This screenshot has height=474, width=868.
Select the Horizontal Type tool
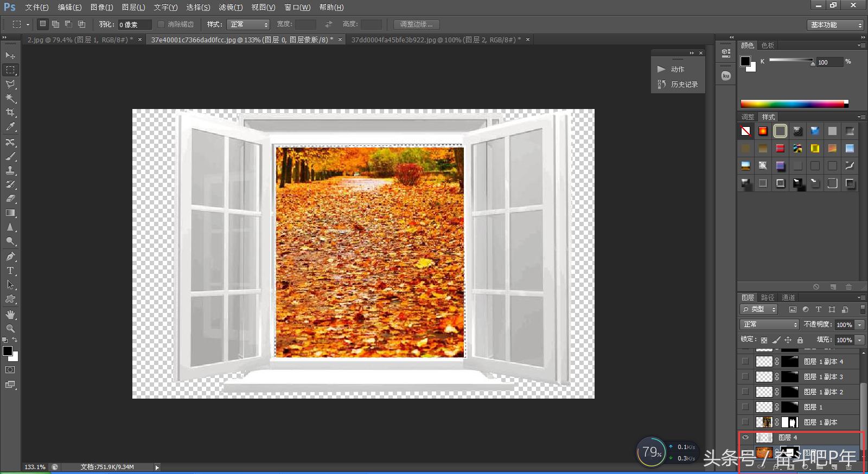(x=10, y=271)
